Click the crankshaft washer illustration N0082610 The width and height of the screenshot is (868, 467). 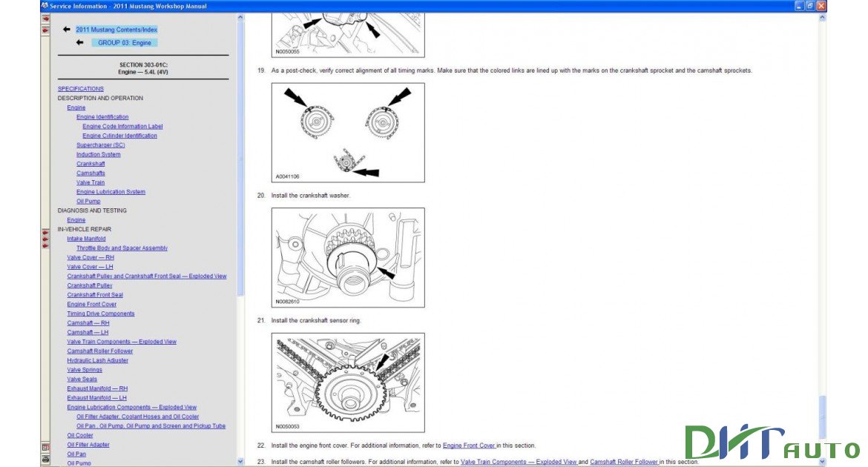coord(348,258)
